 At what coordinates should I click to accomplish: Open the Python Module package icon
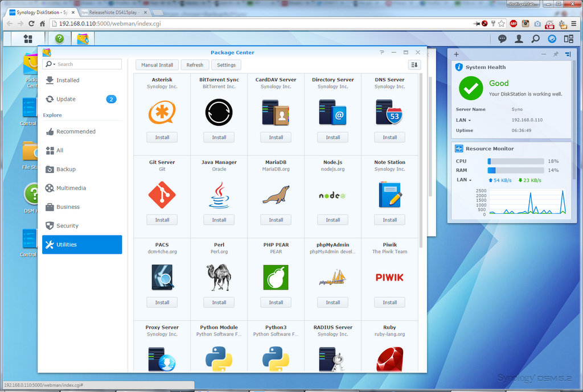[219, 360]
